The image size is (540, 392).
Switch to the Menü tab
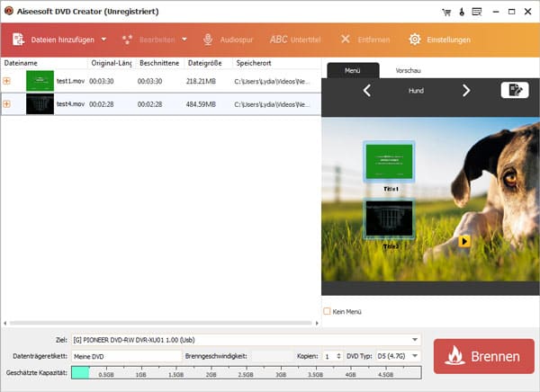(353, 70)
